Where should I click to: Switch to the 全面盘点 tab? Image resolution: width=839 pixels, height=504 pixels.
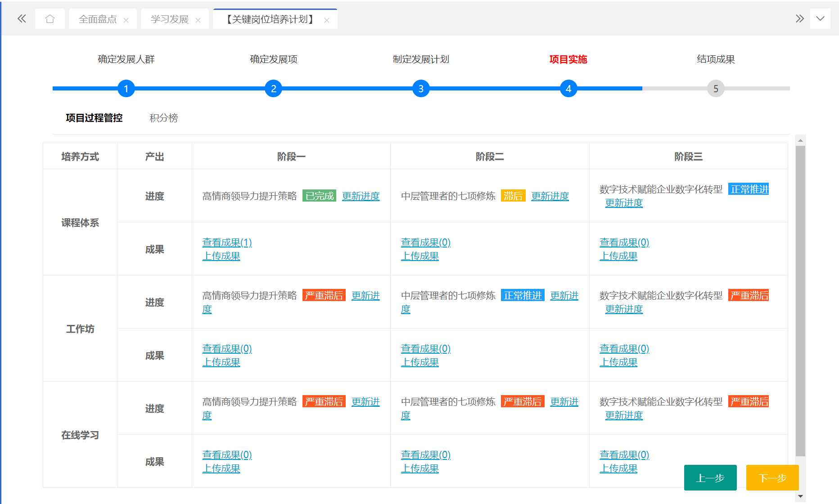(x=98, y=19)
